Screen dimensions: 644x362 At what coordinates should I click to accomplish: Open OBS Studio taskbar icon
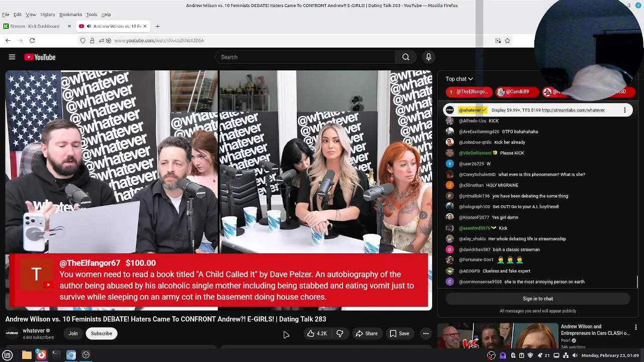click(86, 355)
